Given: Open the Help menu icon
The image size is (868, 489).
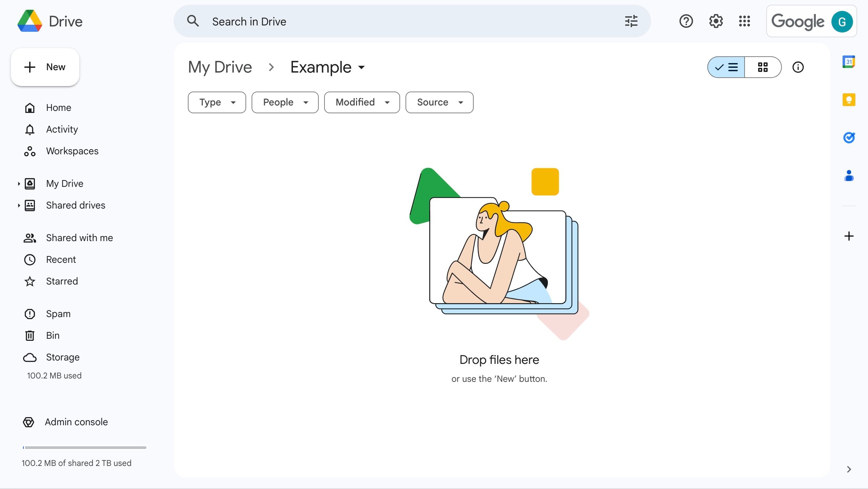Looking at the screenshot, I should pos(686,21).
